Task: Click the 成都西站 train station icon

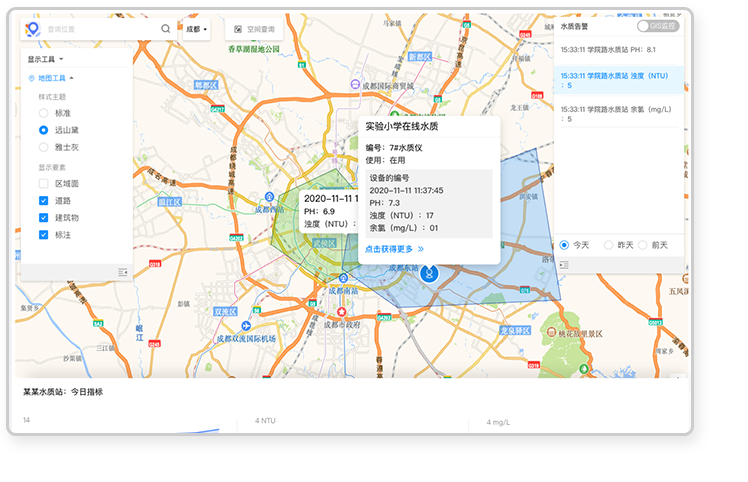Action: coord(269,197)
